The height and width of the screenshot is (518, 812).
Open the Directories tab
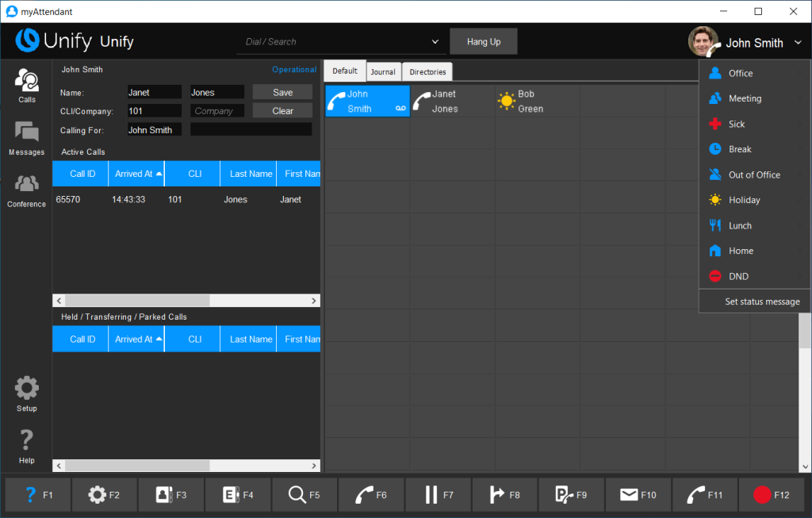427,72
